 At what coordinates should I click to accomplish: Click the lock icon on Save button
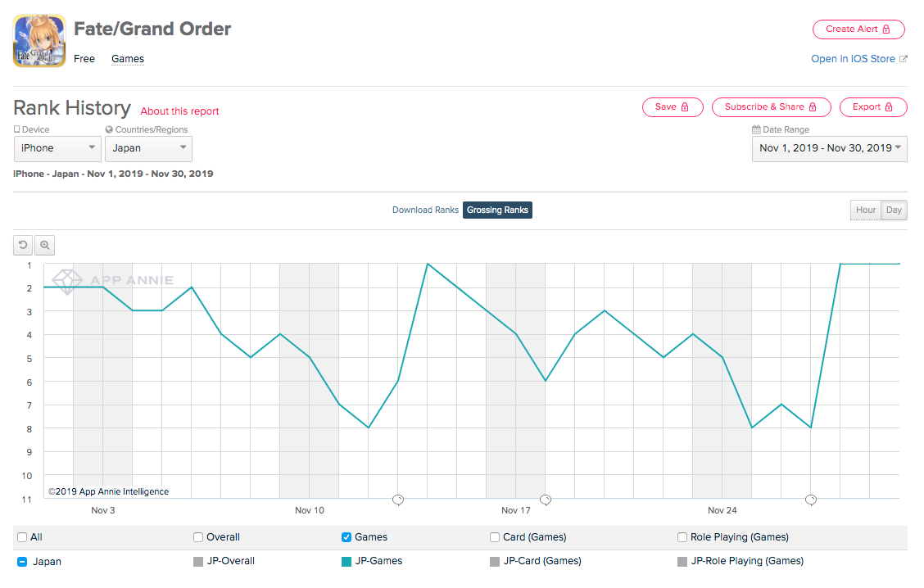coord(685,106)
